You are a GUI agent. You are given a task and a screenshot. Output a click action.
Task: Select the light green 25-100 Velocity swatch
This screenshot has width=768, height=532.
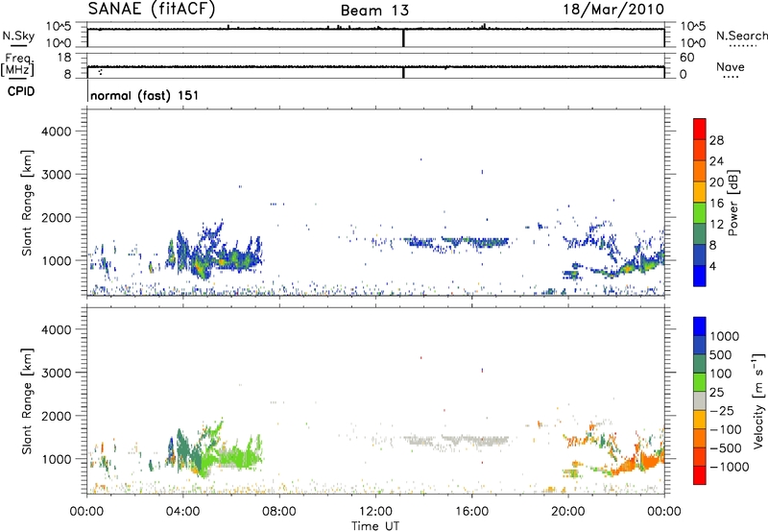pyautogui.click(x=700, y=382)
